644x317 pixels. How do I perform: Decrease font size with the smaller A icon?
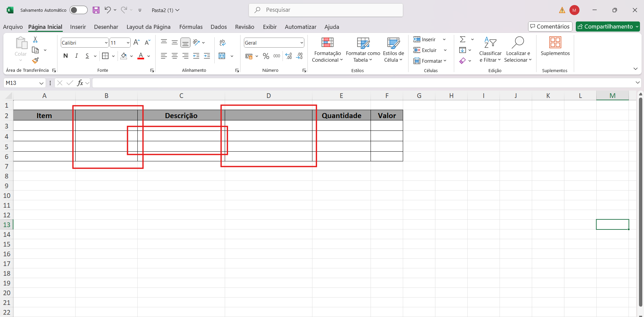click(147, 42)
